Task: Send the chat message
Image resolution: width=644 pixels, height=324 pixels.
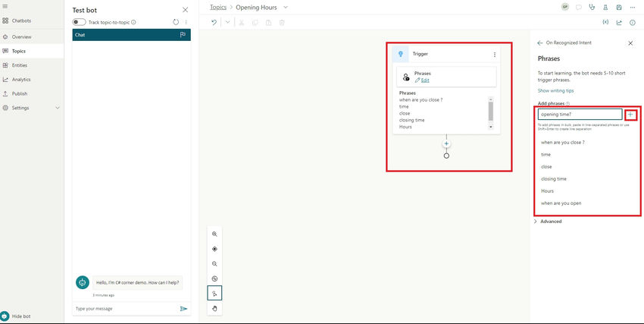Action: tap(183, 308)
